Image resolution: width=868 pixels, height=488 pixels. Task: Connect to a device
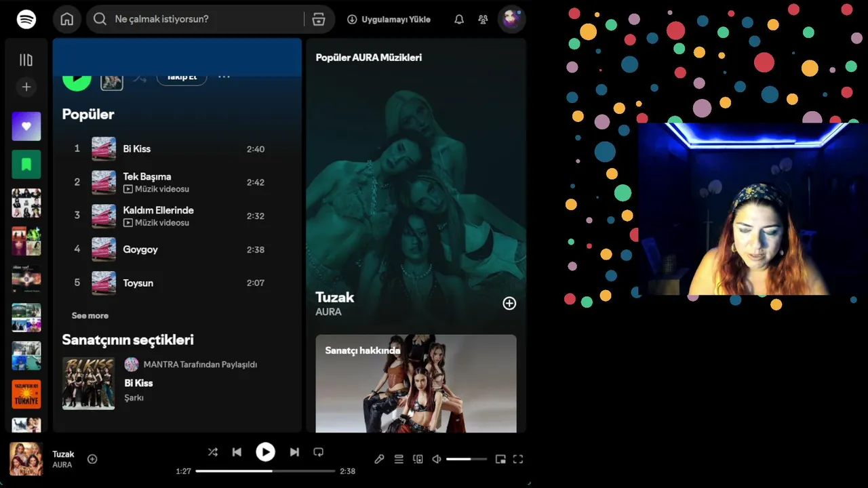point(418,459)
